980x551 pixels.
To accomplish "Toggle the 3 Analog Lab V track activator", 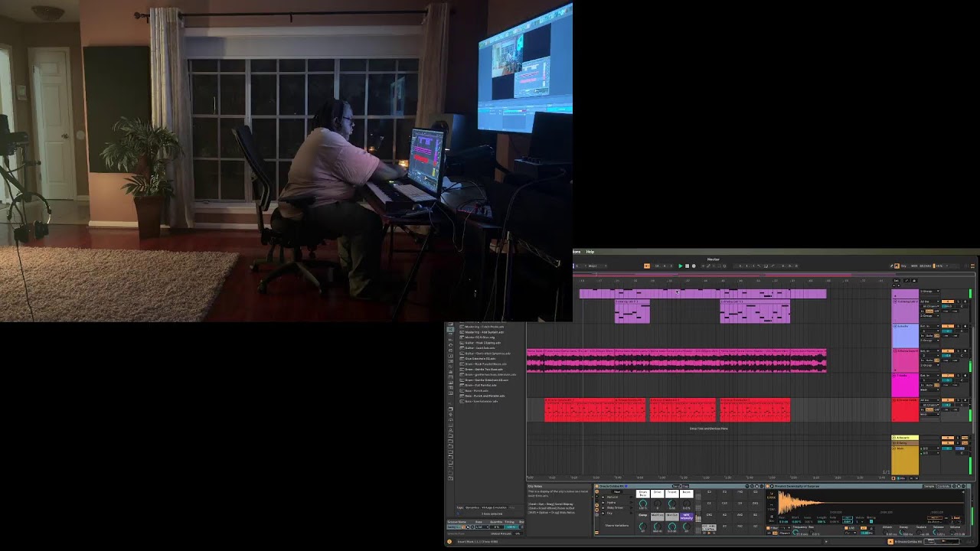I will [x=948, y=302].
